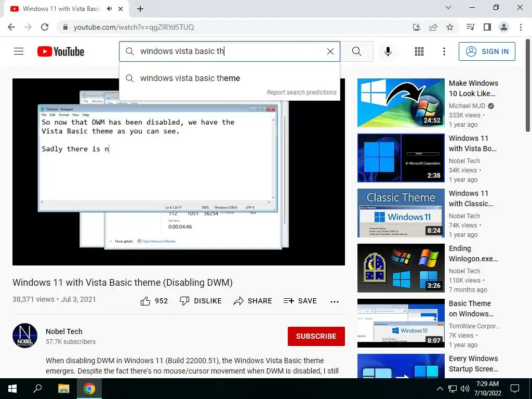Click TomWare Corpor... channel name

click(x=474, y=326)
